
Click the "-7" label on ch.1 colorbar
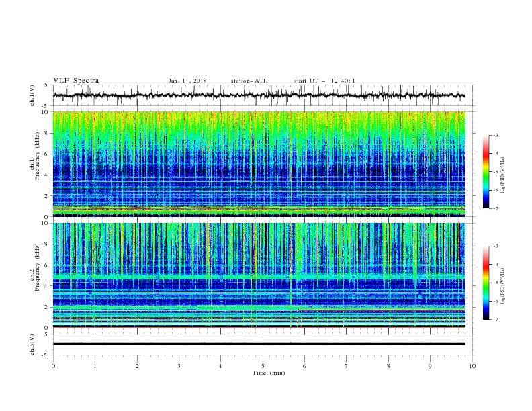495,208
